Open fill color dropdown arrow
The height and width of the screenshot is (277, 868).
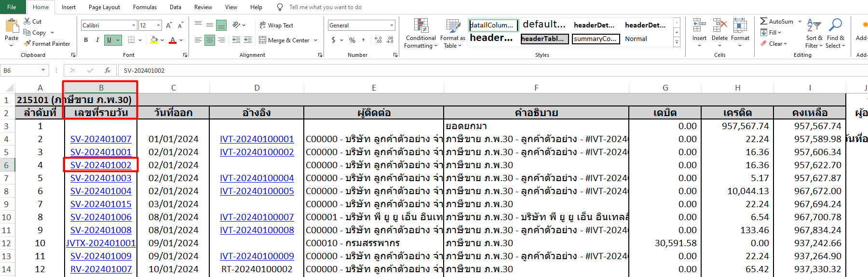[162, 40]
